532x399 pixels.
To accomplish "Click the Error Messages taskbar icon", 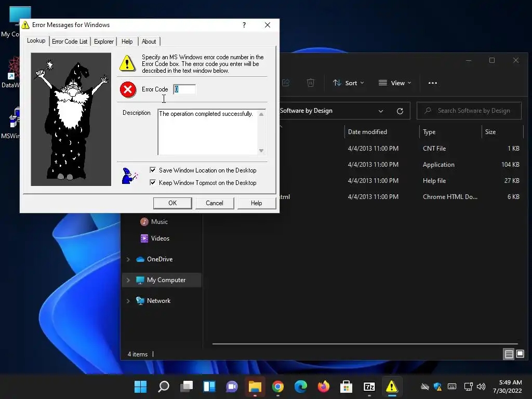I will 392,387.
